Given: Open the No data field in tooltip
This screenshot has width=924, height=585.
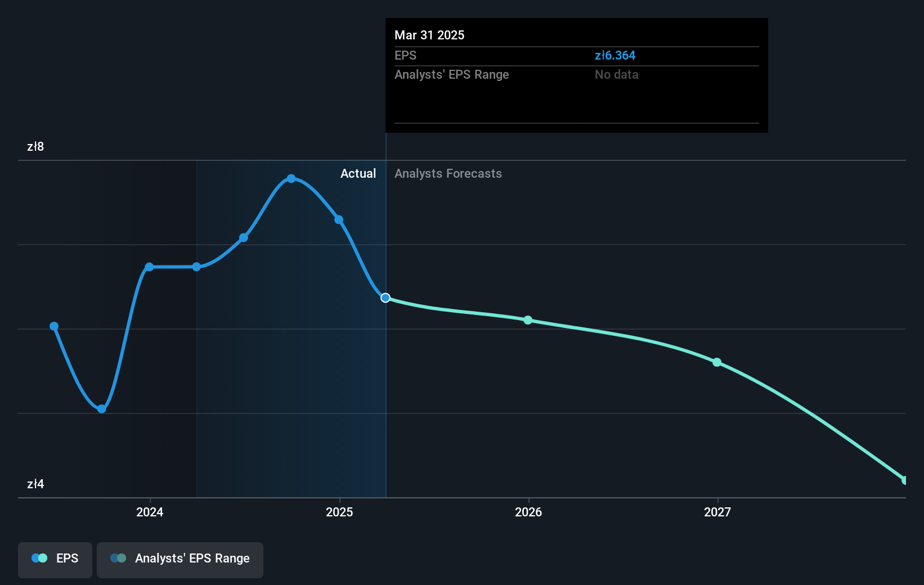Looking at the screenshot, I should pyautogui.click(x=616, y=74).
